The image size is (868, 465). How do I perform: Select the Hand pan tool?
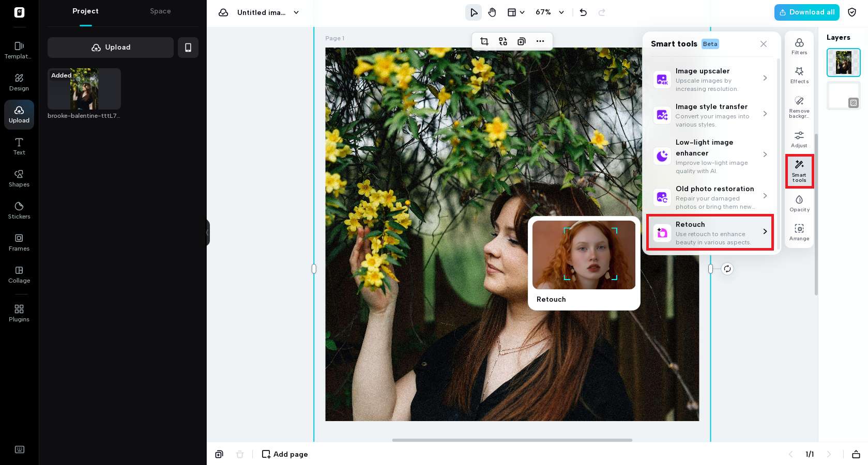click(492, 12)
